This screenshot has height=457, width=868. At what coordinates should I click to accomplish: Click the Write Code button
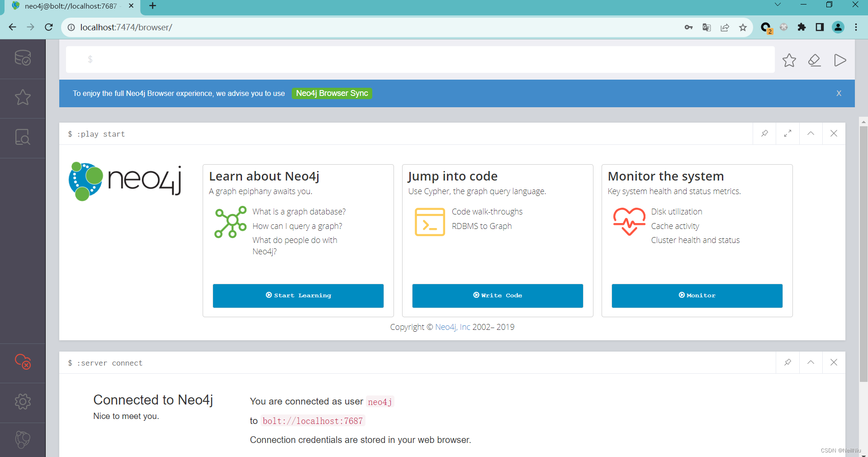coord(498,295)
